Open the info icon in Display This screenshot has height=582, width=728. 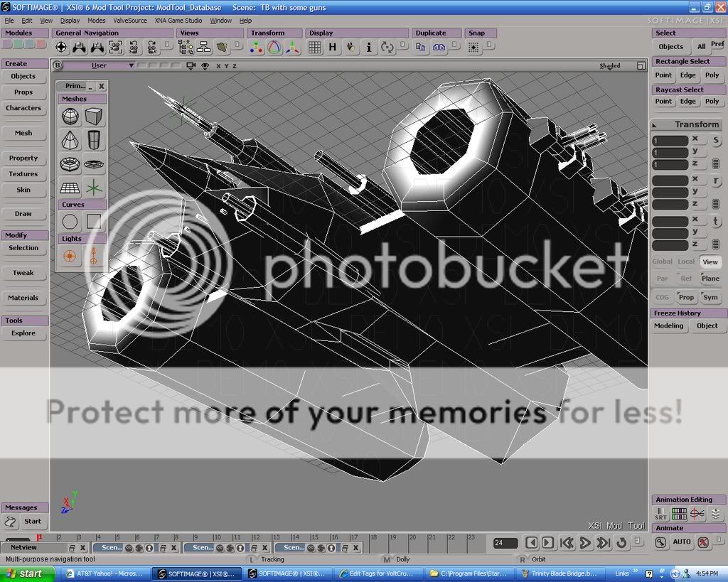tap(369, 48)
